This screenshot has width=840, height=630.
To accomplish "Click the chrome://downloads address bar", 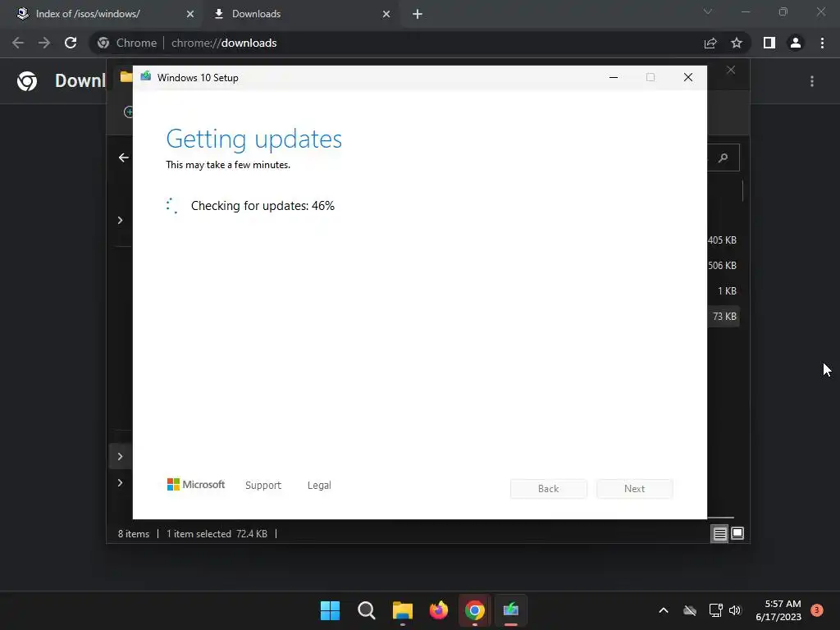I will pos(396,43).
